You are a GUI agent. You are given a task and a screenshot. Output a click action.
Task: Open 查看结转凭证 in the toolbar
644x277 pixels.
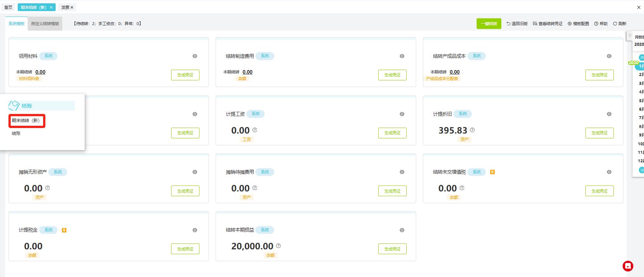pyautogui.click(x=547, y=24)
